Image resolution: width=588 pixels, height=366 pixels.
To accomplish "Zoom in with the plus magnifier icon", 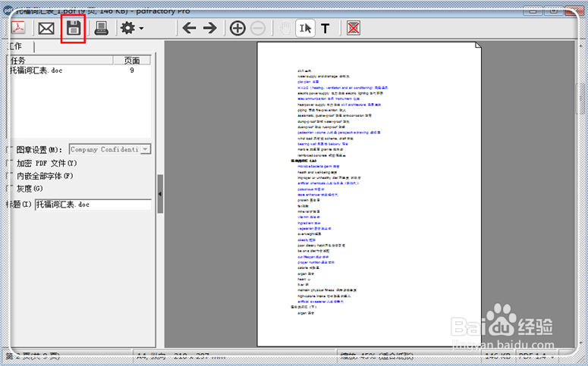I will coord(237,28).
